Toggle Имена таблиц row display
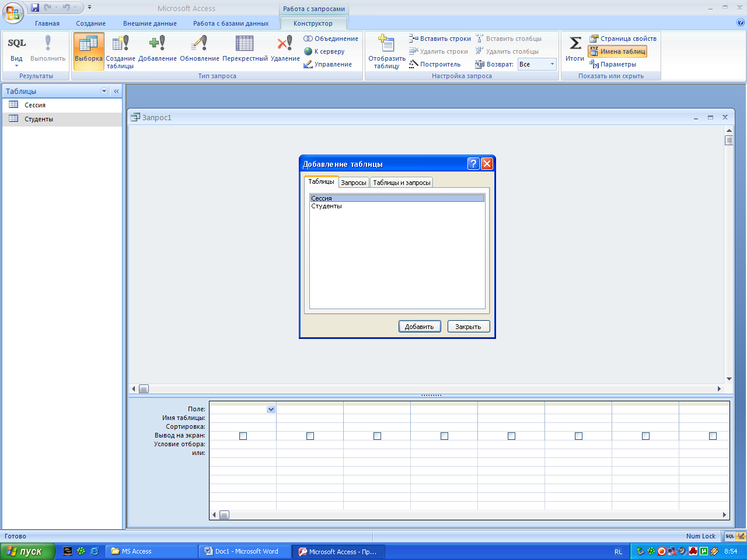 [617, 51]
